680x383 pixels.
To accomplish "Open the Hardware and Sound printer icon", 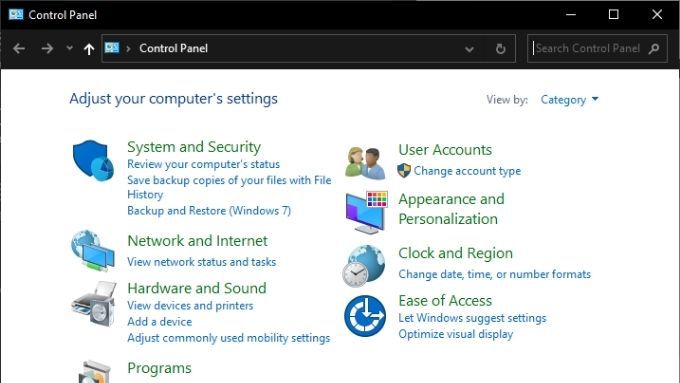I will point(94,304).
